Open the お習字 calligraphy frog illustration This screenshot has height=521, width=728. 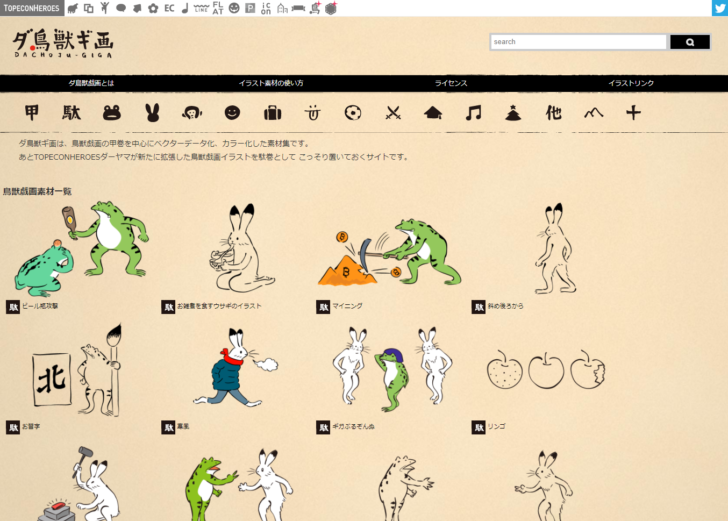[78, 370]
